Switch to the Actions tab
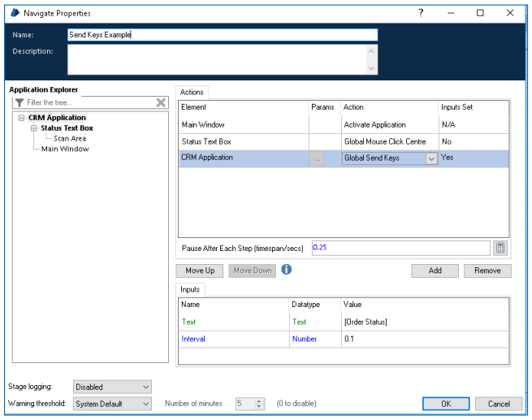 [x=192, y=93]
